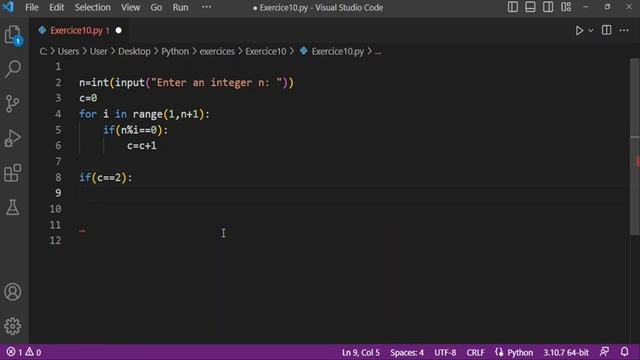This screenshot has height=360, width=640.
Task: Open the Search view in activity bar
Action: point(13,69)
